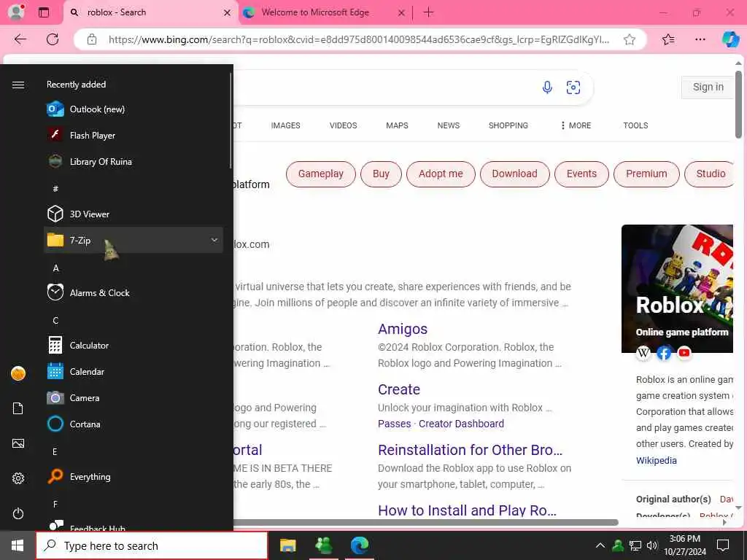Open Edge favorites list icon

pos(668,39)
